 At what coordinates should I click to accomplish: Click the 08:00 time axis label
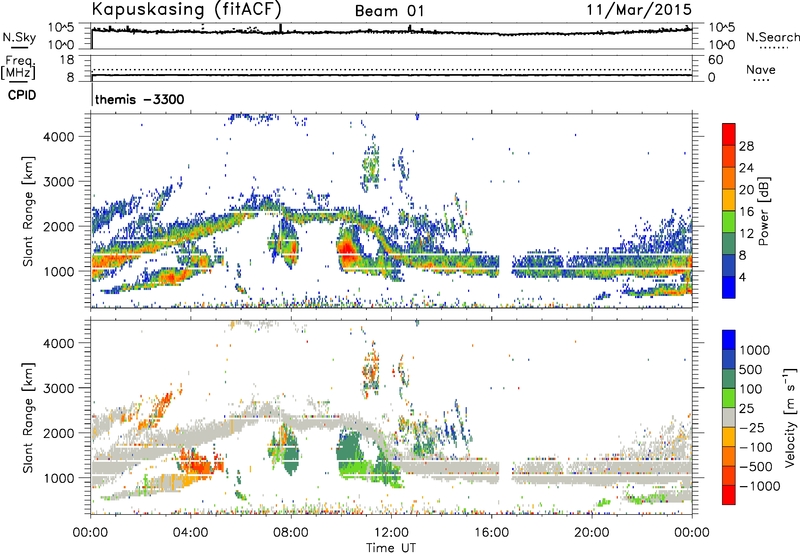pyautogui.click(x=290, y=533)
